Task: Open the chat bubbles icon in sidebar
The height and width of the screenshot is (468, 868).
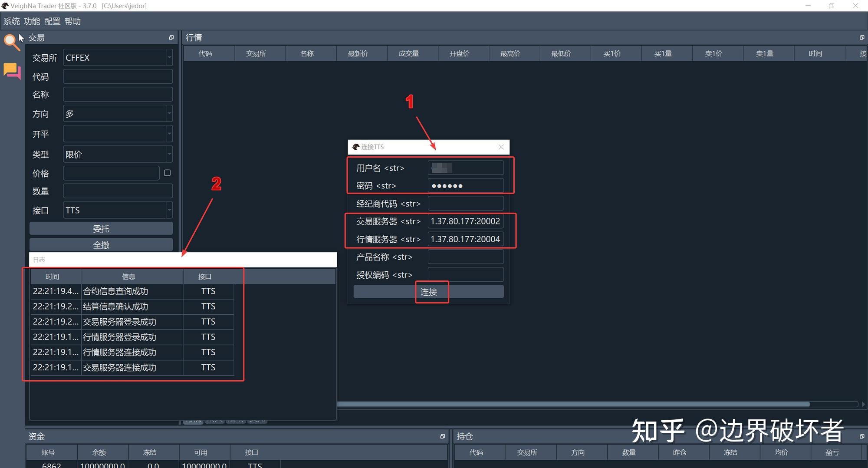Action: tap(12, 71)
